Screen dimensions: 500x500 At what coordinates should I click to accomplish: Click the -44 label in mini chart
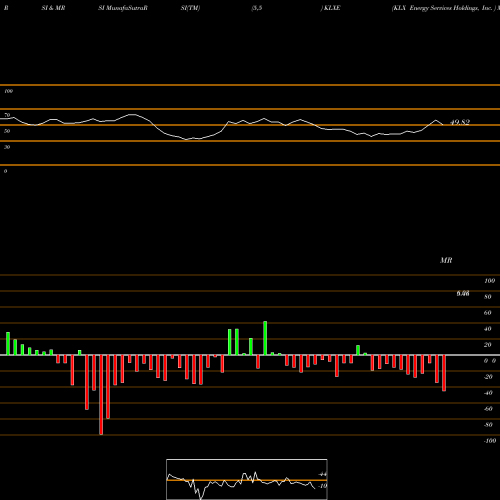tap(323, 474)
